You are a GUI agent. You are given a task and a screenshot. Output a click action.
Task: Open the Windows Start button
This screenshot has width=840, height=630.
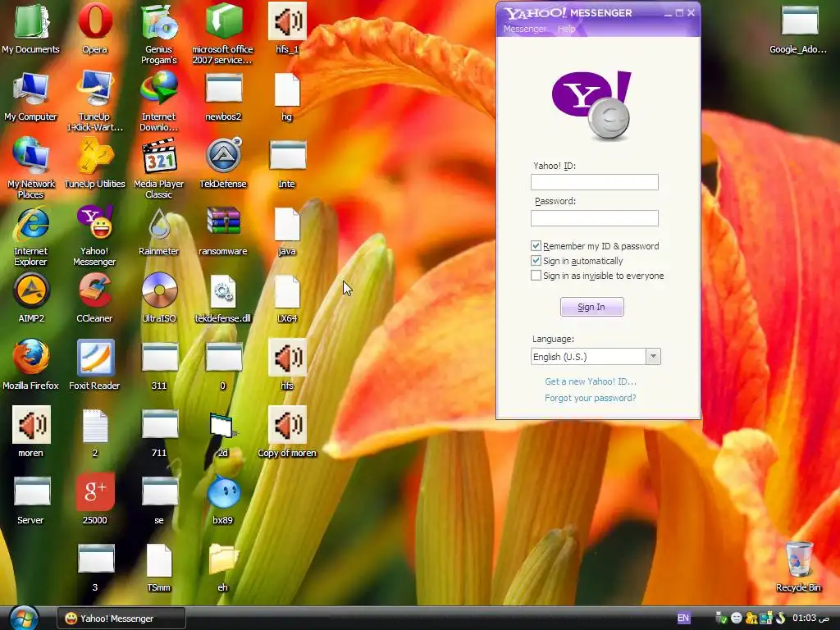tap(24, 619)
